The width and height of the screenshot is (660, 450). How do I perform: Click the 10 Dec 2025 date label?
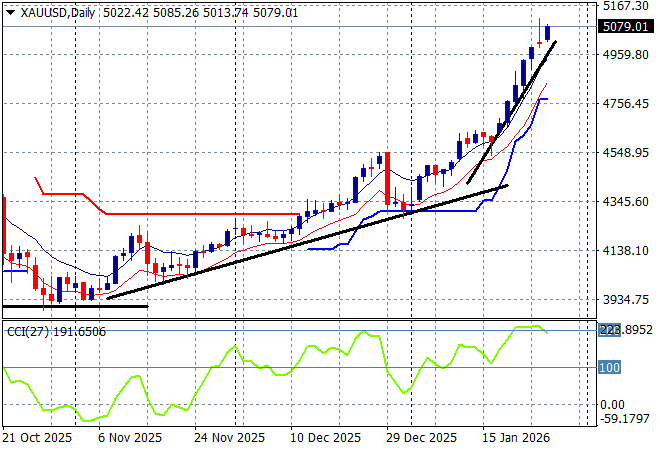click(x=324, y=438)
